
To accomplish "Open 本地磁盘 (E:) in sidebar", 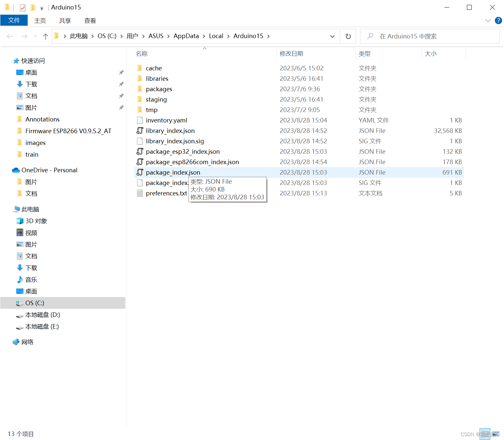I will click(42, 327).
